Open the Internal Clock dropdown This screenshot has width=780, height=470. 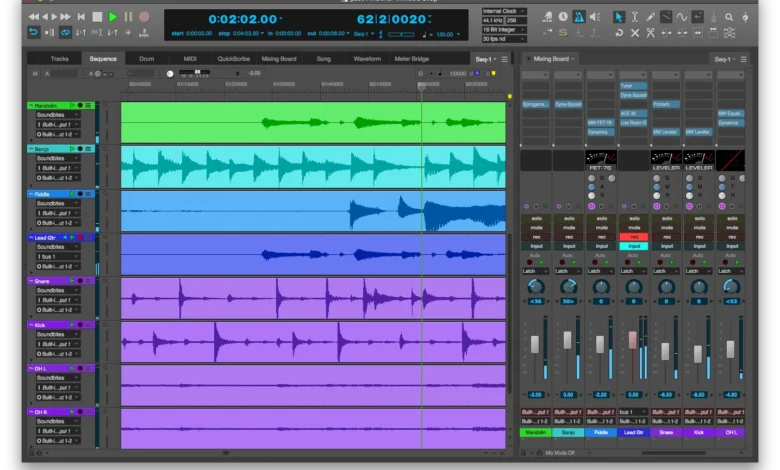[x=504, y=11]
